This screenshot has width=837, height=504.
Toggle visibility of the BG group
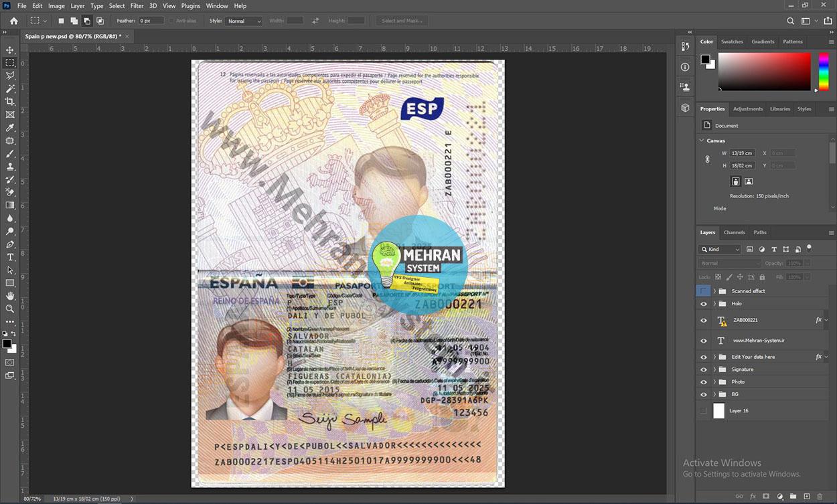coord(703,395)
